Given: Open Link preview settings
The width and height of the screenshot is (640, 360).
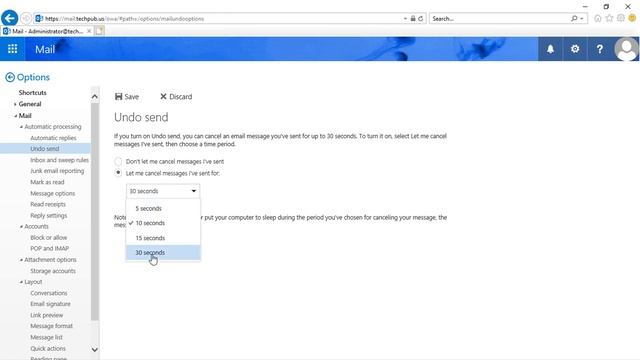Looking at the screenshot, I should pos(47,315).
